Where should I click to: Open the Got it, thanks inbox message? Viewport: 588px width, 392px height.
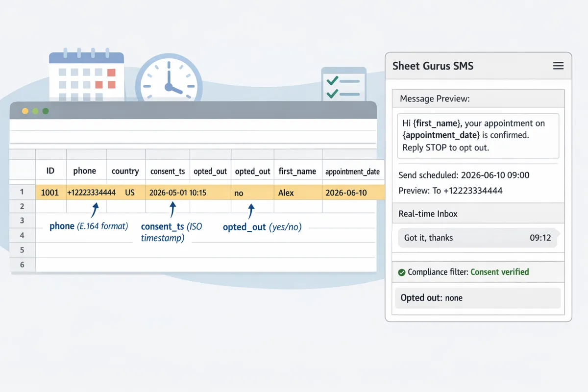(477, 238)
